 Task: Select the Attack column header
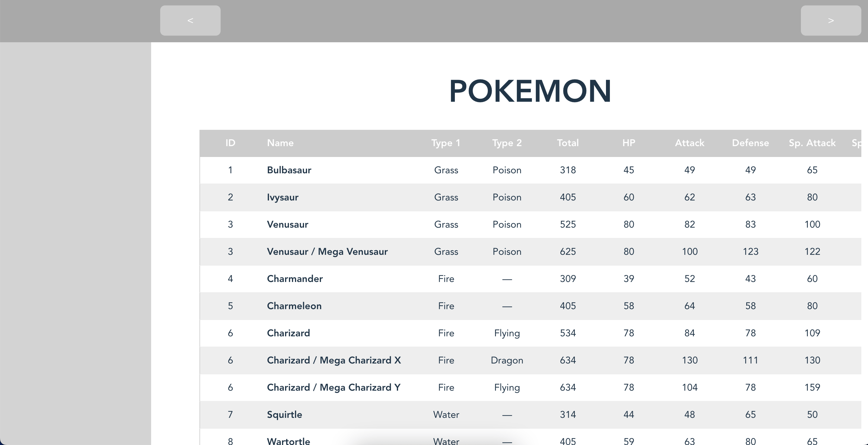click(x=689, y=143)
